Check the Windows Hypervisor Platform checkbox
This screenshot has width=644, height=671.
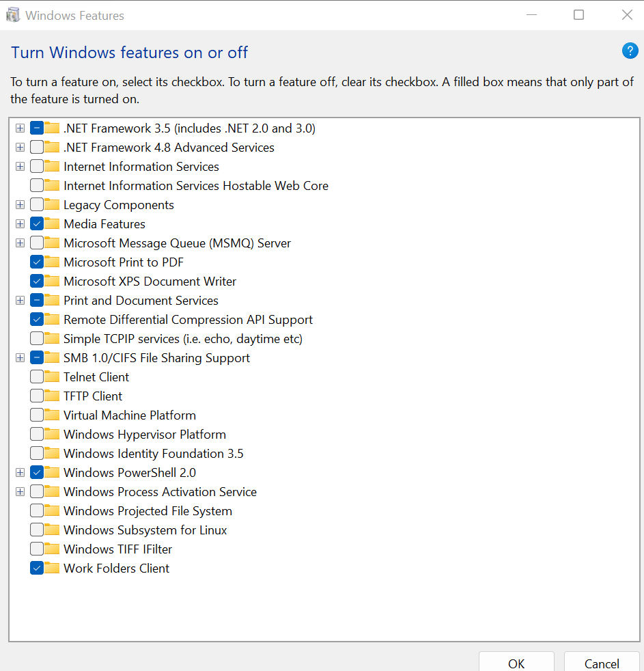click(37, 434)
